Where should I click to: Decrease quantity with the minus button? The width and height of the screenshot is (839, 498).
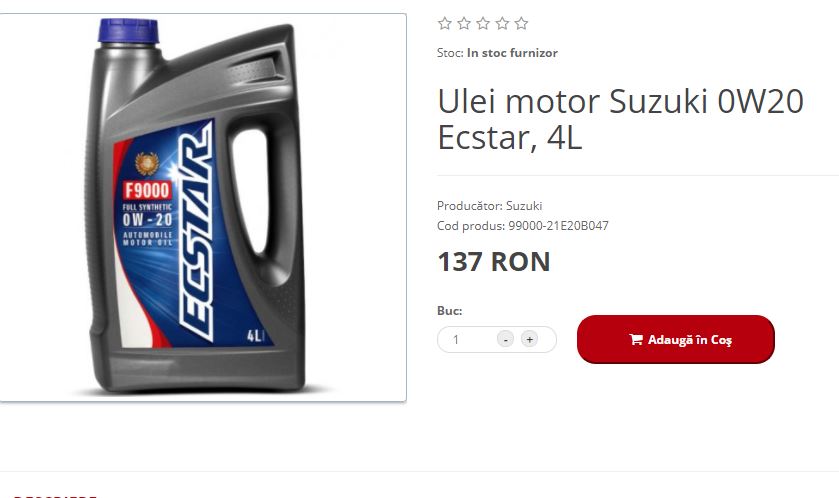click(505, 339)
